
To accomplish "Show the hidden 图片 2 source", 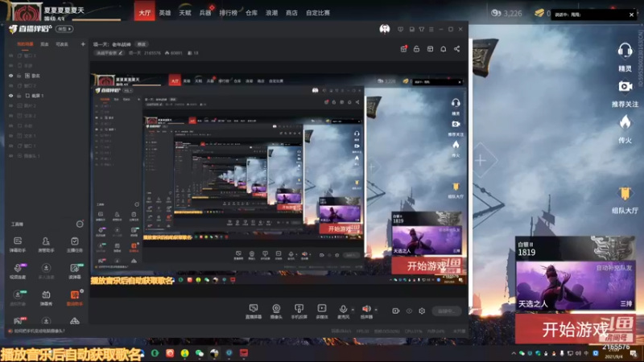I will [10, 105].
